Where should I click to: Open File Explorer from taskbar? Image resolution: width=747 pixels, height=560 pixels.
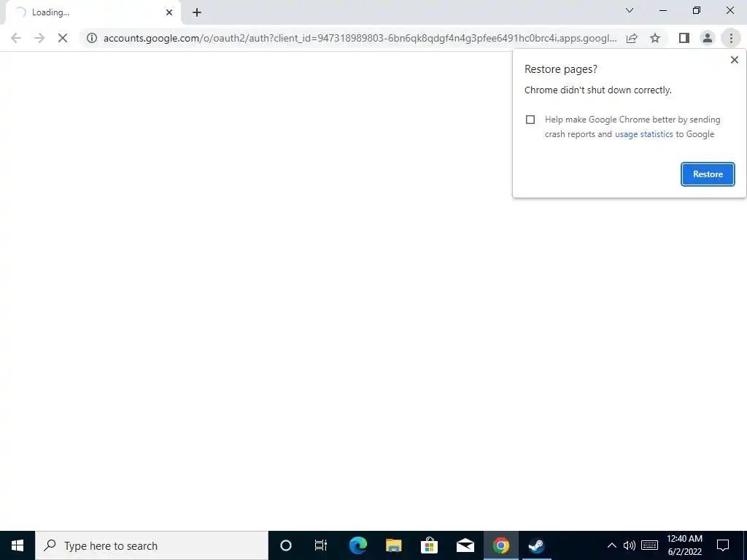(x=393, y=545)
